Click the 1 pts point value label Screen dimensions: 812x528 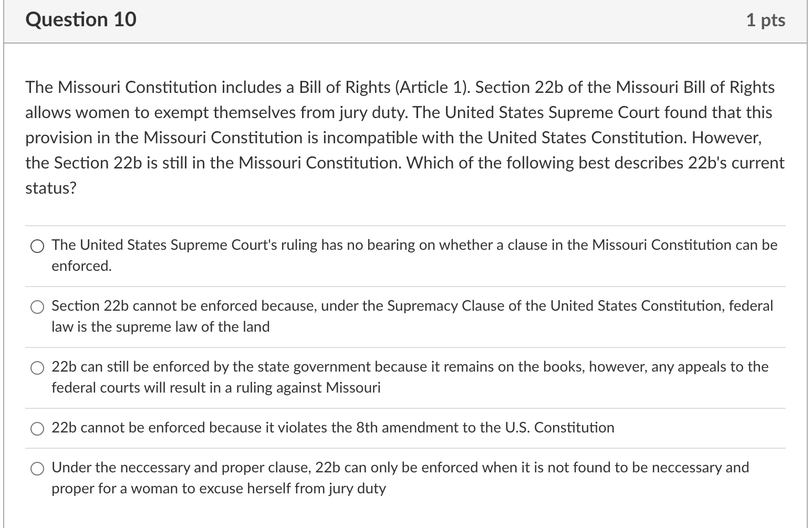coord(767,19)
